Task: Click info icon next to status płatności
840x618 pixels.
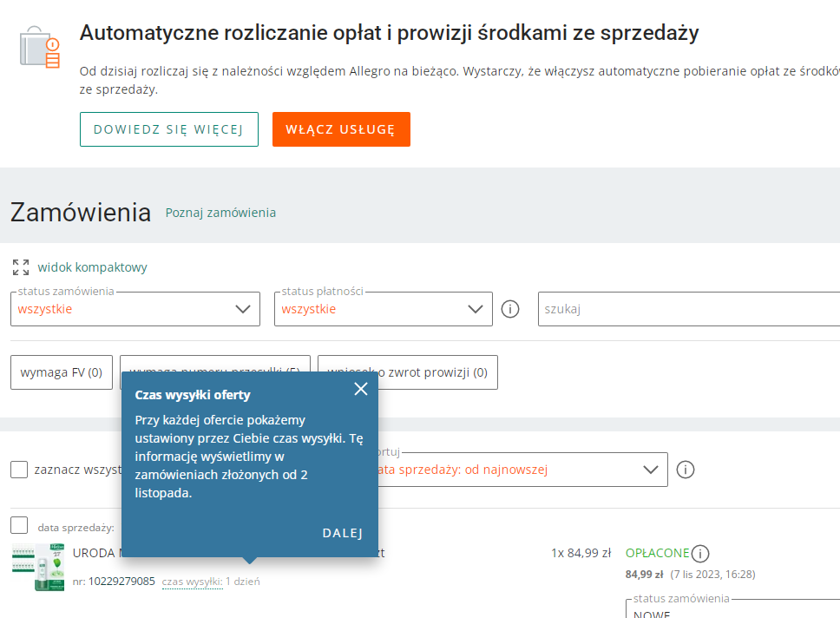Action: click(510, 309)
